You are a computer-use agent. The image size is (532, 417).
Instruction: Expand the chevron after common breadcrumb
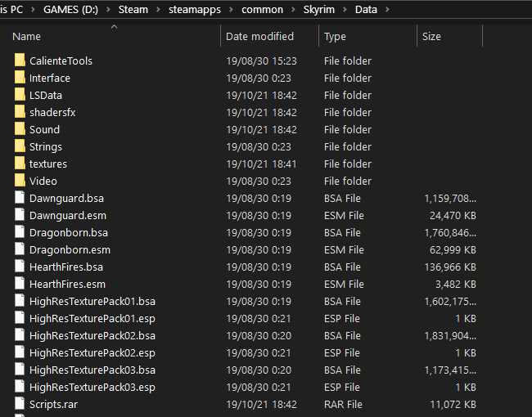(293, 10)
